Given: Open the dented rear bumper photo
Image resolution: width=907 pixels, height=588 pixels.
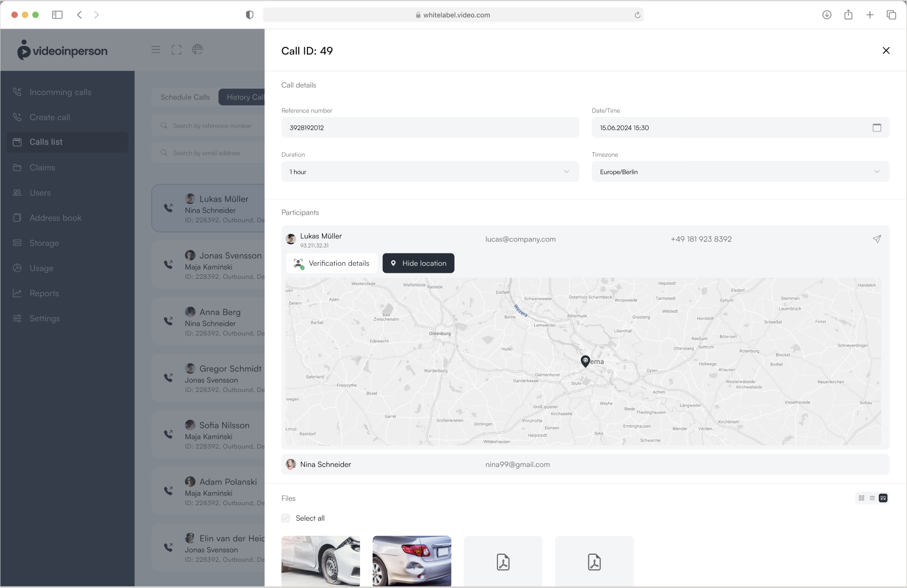Looking at the screenshot, I should click(x=412, y=561).
